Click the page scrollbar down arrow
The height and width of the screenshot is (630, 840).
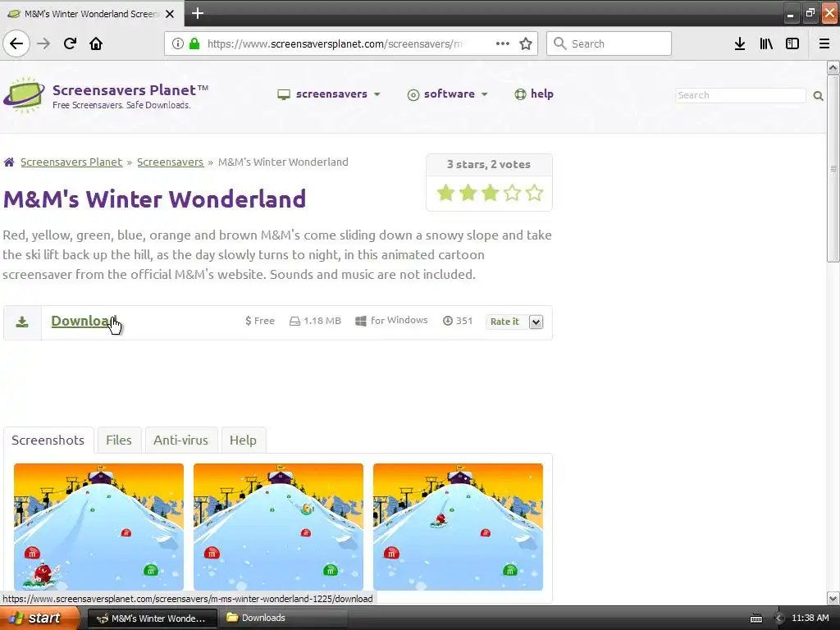(833, 598)
